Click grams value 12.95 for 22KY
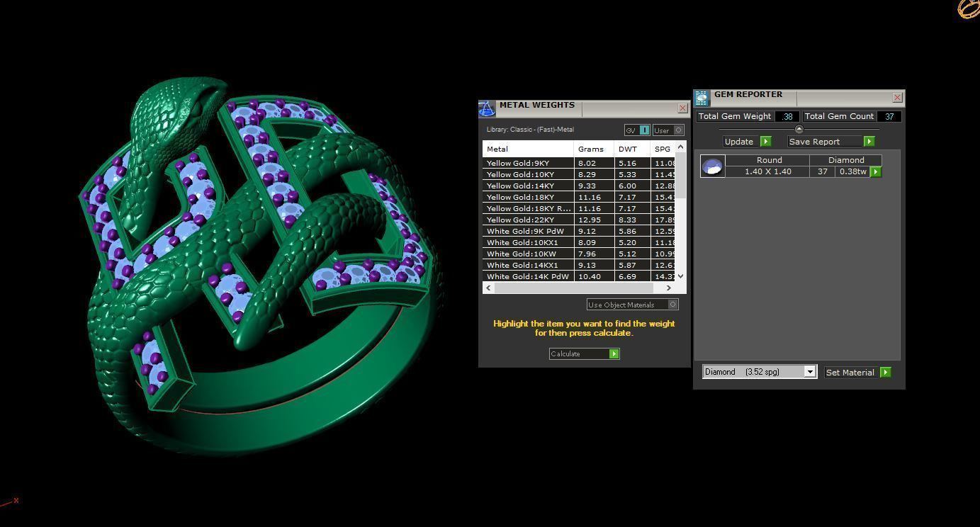This screenshot has width=980, height=527. pos(589,220)
